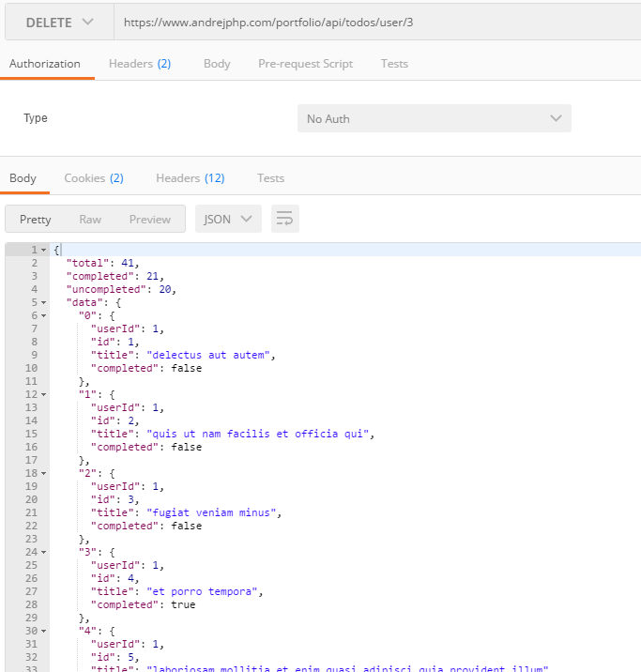The width and height of the screenshot is (641, 672).
Task: Select the Pretty view button
Action: pos(35,220)
